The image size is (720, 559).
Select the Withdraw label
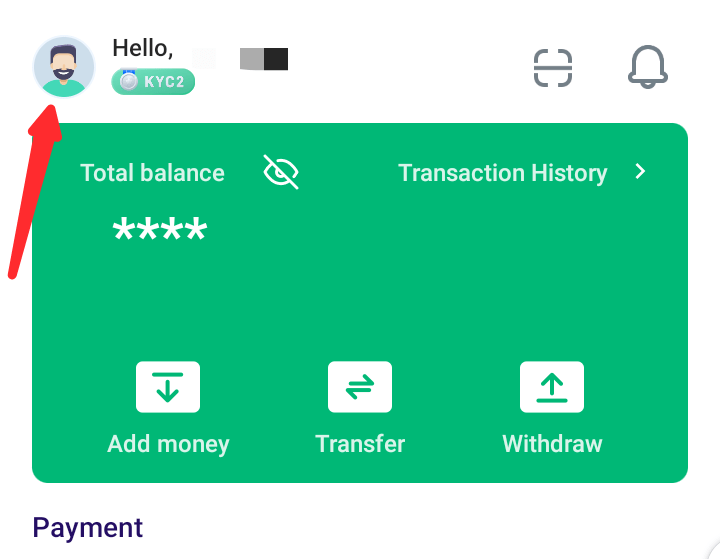[x=552, y=444]
